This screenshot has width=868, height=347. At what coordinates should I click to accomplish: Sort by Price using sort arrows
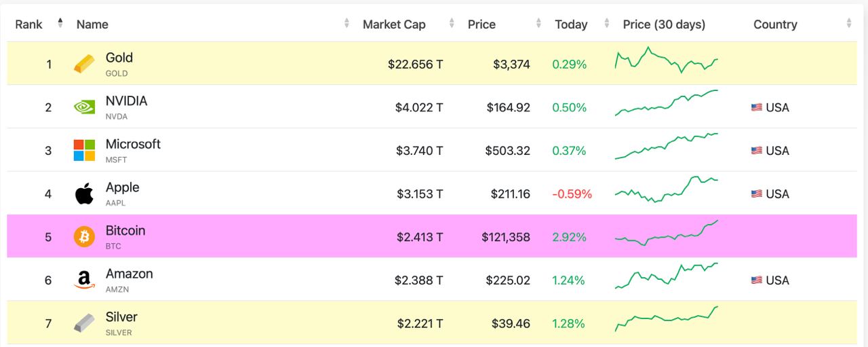[539, 24]
